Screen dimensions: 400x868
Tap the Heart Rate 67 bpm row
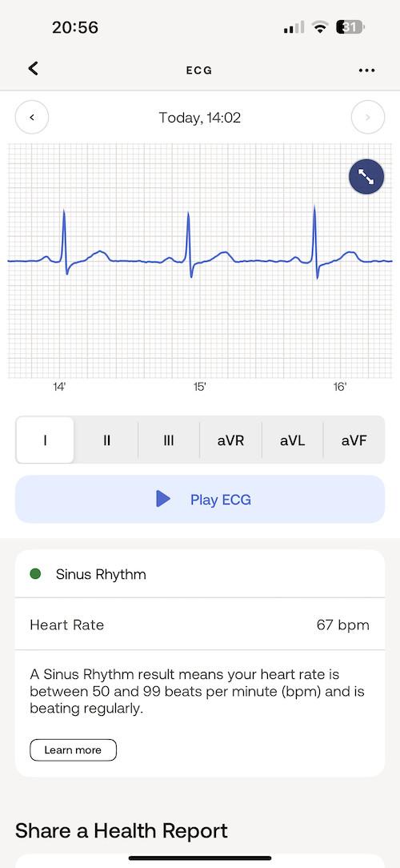tap(200, 625)
